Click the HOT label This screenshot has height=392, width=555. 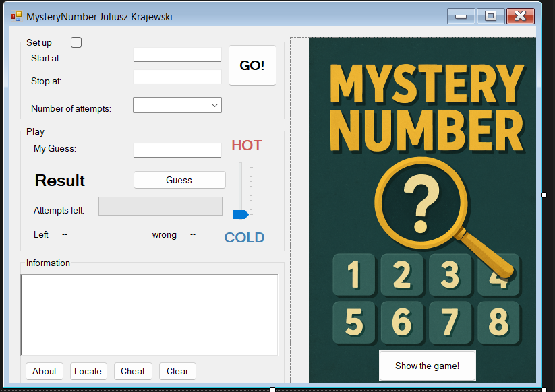pos(247,145)
